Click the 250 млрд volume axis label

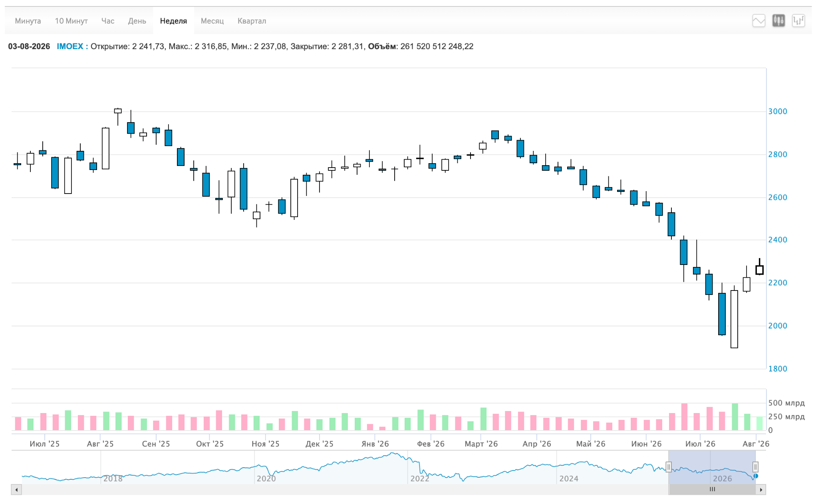tap(786, 417)
